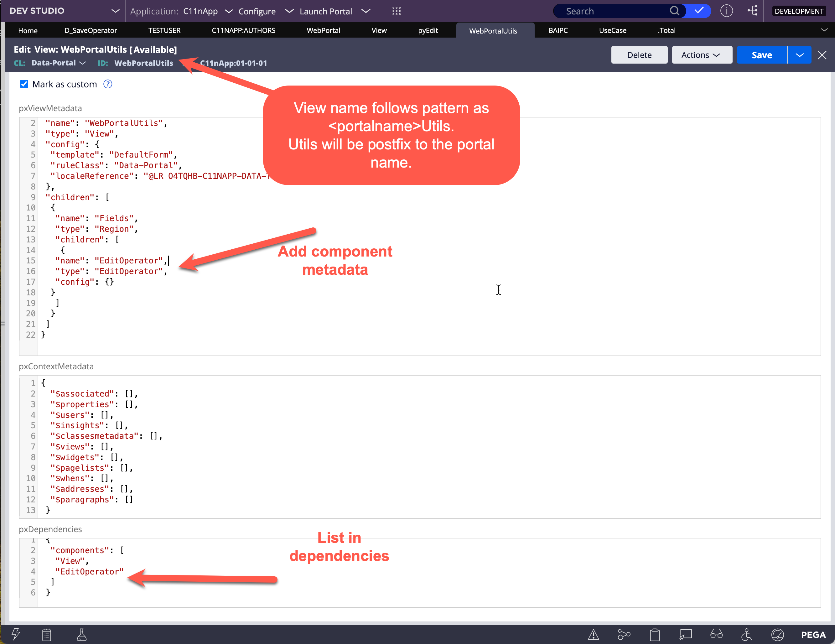Screen dimensions: 835x644
Task: Click the "ruleClass": "Data-Portal" line
Action: click(x=116, y=165)
